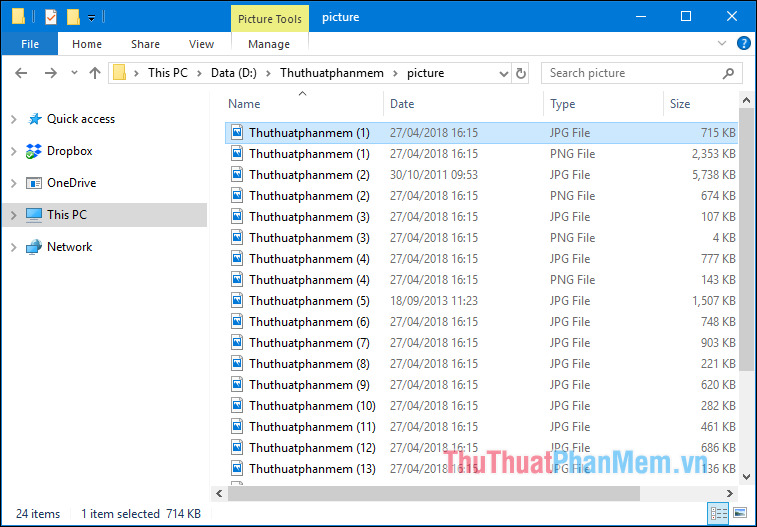Open address bar history dropdown
The image size is (757, 527).
[504, 73]
